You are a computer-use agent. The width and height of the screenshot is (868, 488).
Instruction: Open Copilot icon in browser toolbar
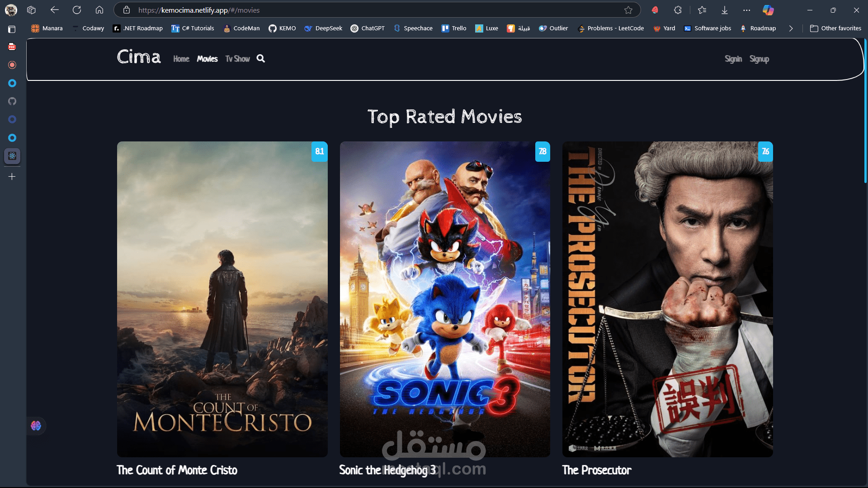768,10
